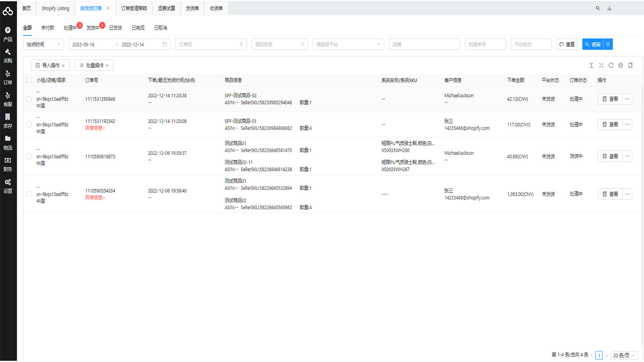Open the 请选择平台 platform dropdown
Image resolution: width=644 pixels, height=362 pixels.
click(348, 44)
